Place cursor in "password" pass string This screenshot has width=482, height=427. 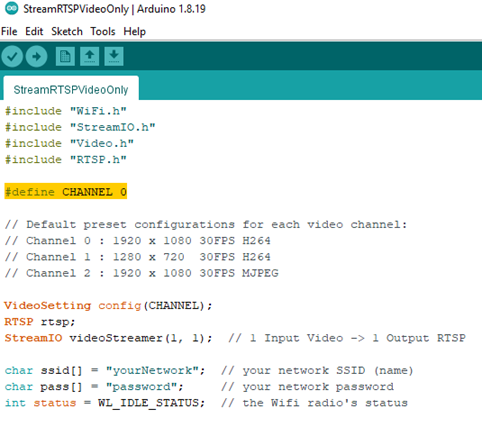[142, 387]
